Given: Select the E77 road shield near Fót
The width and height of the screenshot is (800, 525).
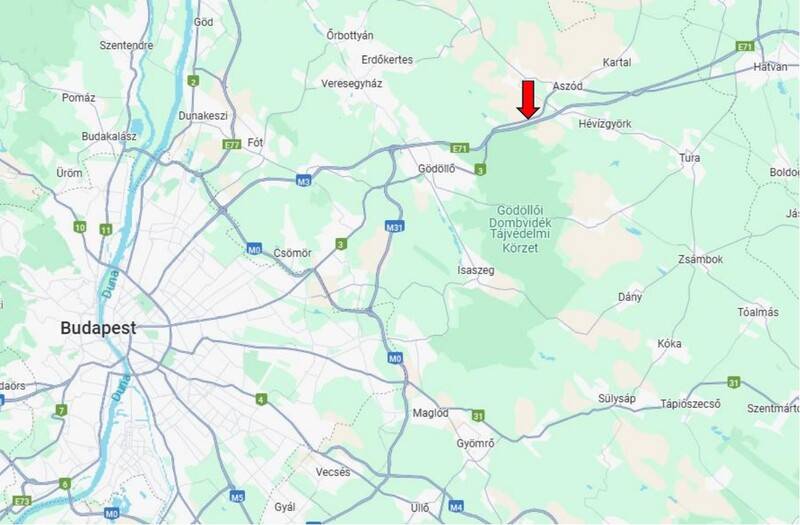Looking at the screenshot, I should click(232, 145).
